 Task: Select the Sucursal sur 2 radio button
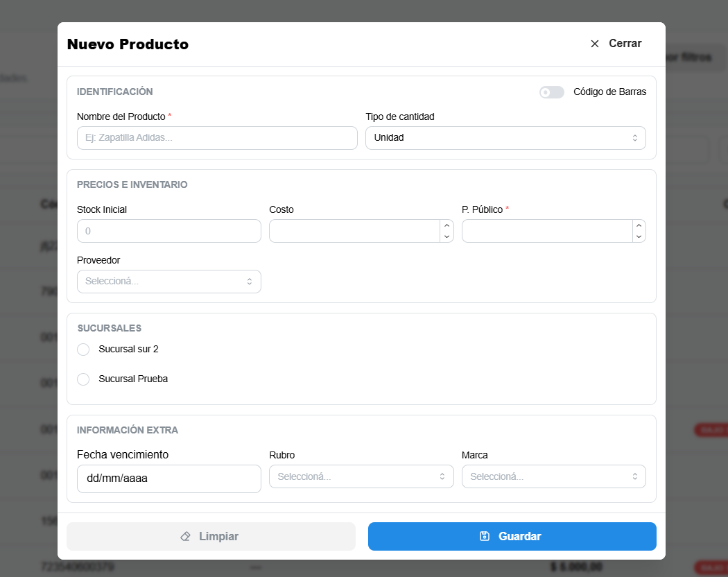coord(83,350)
